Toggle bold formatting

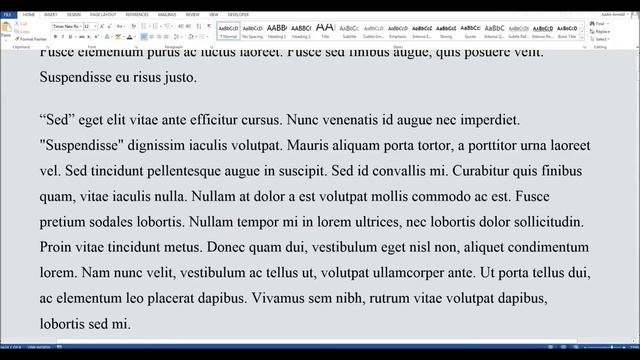(x=56, y=37)
